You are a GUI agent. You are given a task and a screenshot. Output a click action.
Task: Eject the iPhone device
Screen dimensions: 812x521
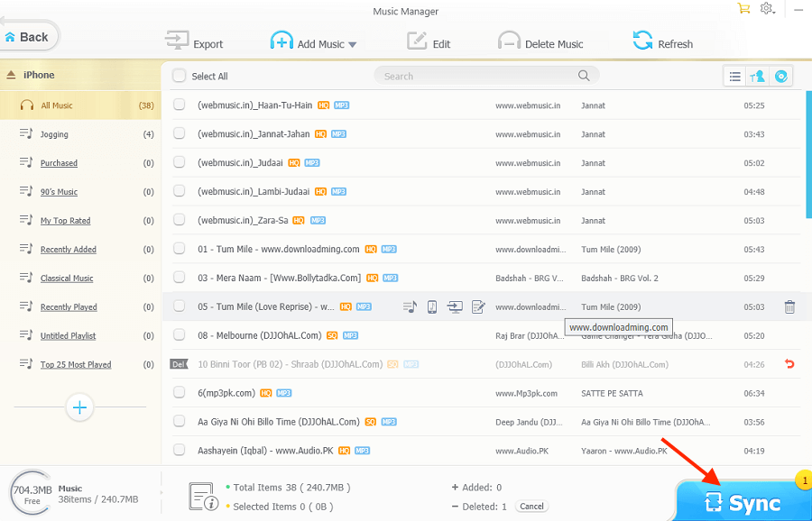pyautogui.click(x=11, y=75)
